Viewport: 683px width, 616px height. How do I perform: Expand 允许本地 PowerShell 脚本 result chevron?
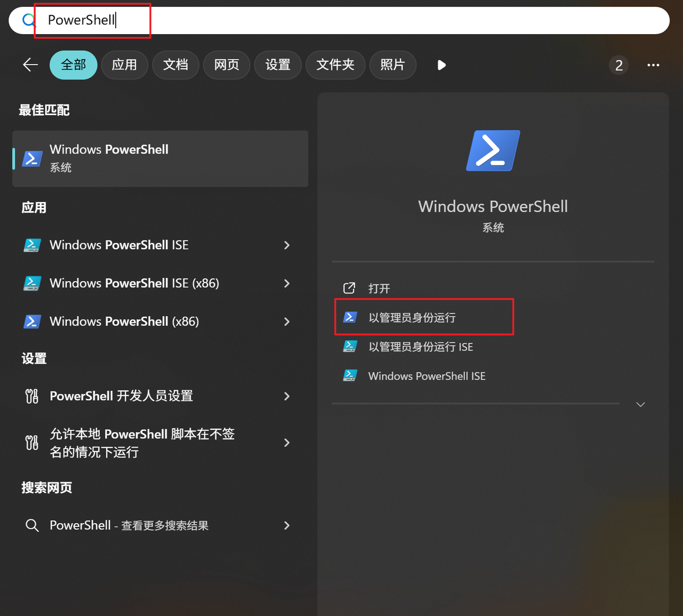pos(287,443)
